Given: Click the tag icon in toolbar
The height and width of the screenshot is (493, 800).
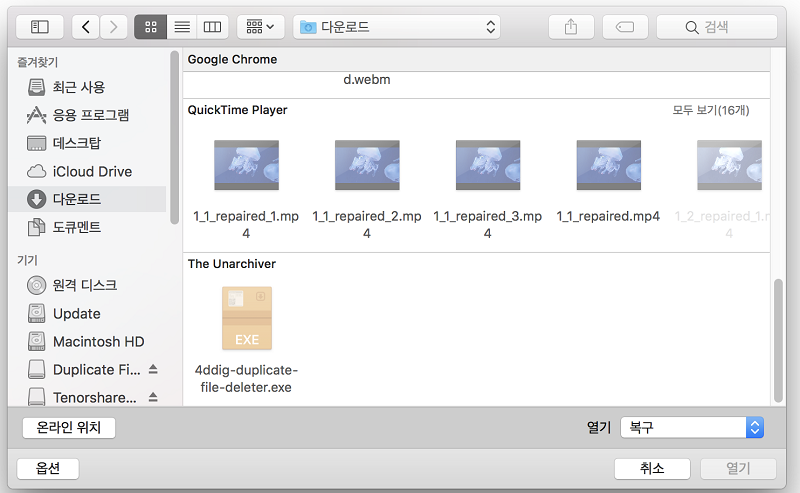Looking at the screenshot, I should pos(625,27).
